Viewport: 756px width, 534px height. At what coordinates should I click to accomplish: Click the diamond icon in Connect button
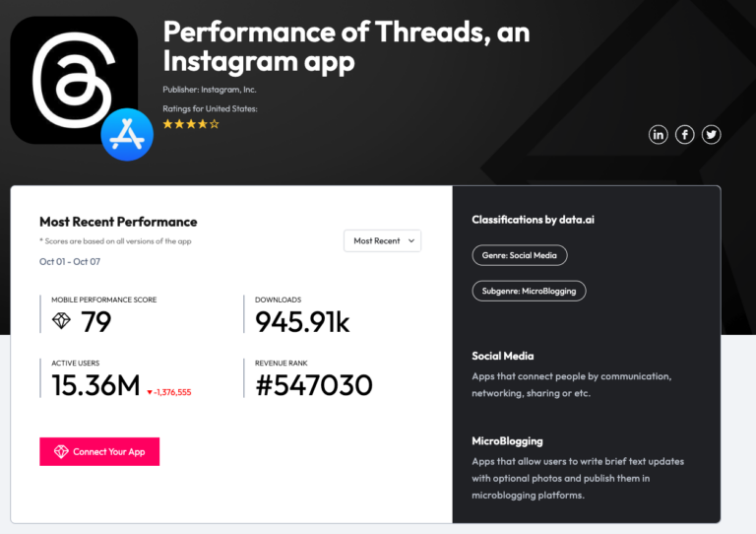point(61,451)
